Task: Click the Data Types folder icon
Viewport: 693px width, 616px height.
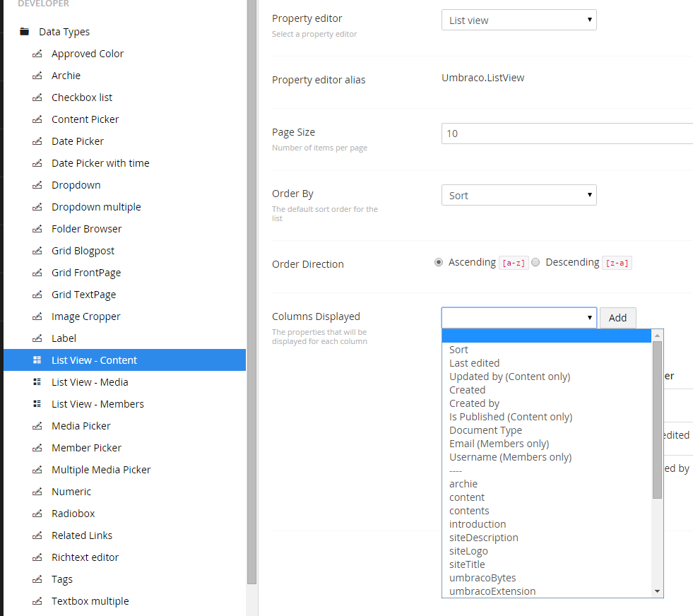Action: click(24, 32)
